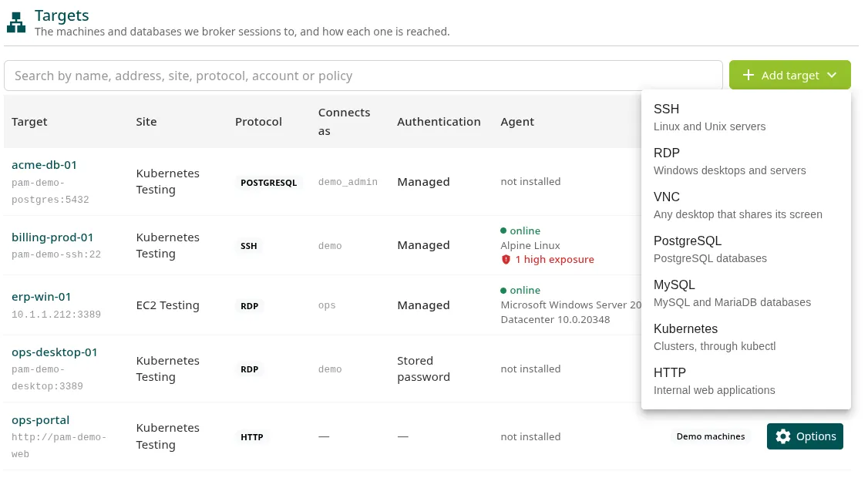Click the gear icon on Options button
Image resolution: width=868 pixels, height=478 pixels.
click(782, 436)
